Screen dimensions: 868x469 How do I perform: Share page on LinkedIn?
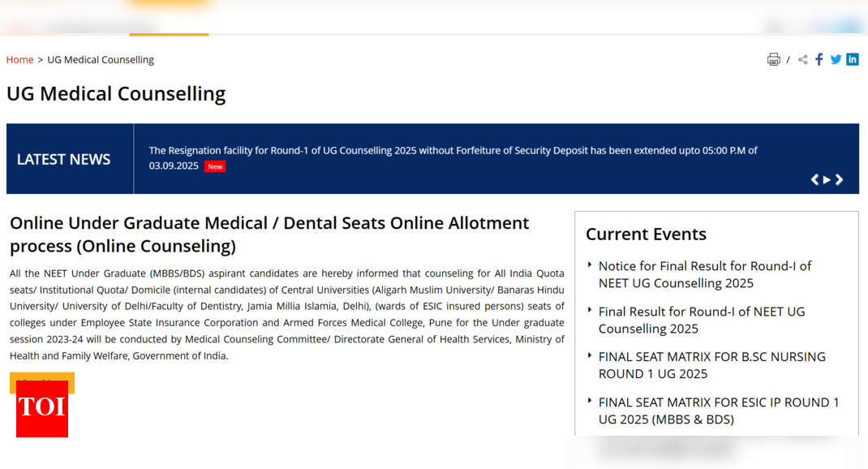coord(853,59)
